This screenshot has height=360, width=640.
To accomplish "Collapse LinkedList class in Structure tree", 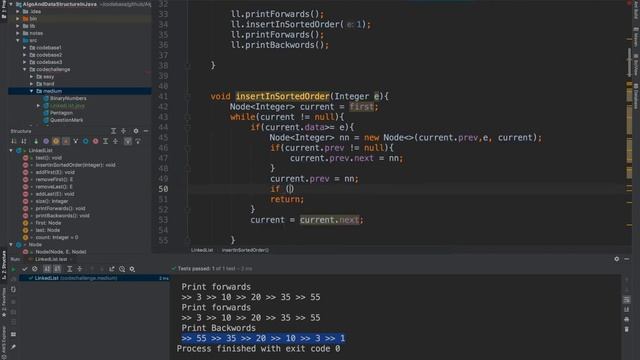I will pyautogui.click(x=11, y=151).
